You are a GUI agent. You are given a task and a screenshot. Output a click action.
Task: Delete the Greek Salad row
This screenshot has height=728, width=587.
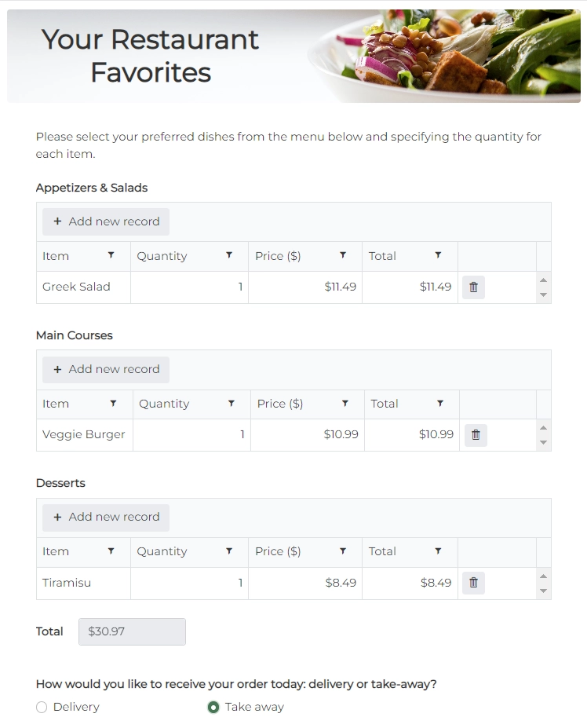473,287
